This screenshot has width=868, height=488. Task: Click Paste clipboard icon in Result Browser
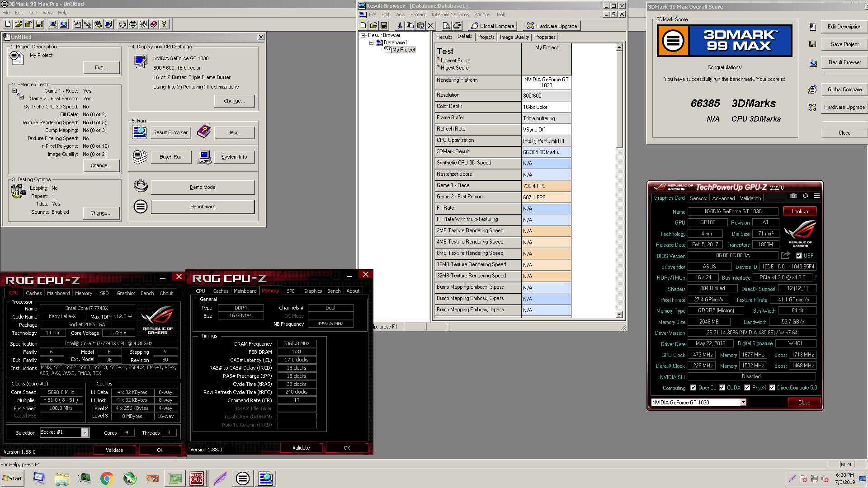pos(420,26)
